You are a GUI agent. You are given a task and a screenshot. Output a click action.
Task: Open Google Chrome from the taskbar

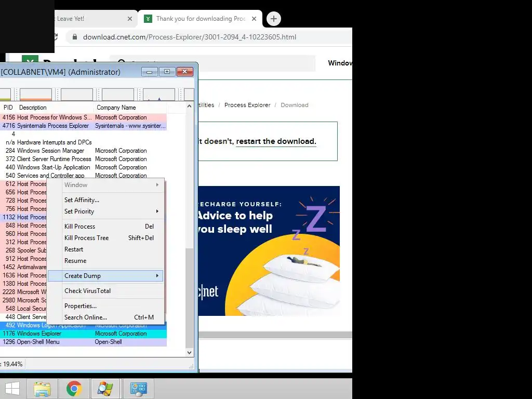point(74,389)
